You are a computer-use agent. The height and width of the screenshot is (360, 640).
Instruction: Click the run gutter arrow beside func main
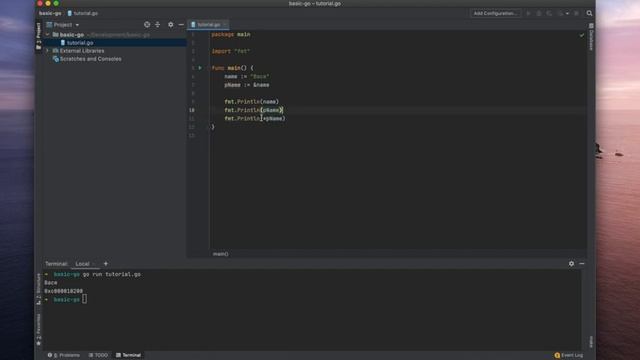(200, 68)
